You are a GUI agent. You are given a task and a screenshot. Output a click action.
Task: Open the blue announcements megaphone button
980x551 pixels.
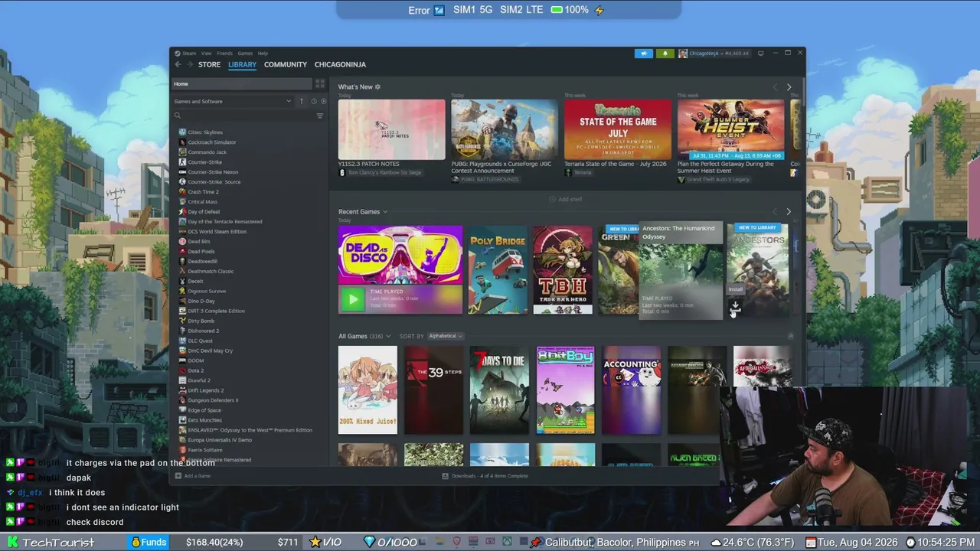coord(643,54)
